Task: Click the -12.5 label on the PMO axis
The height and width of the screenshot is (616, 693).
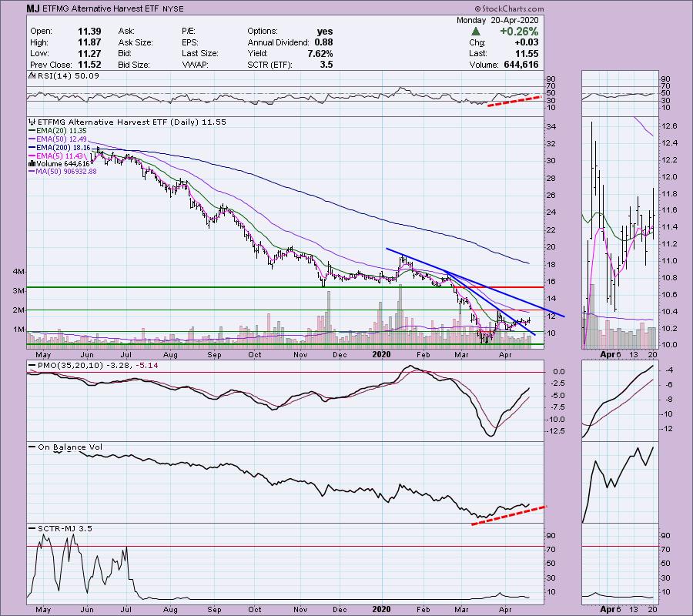Action: tap(556, 431)
